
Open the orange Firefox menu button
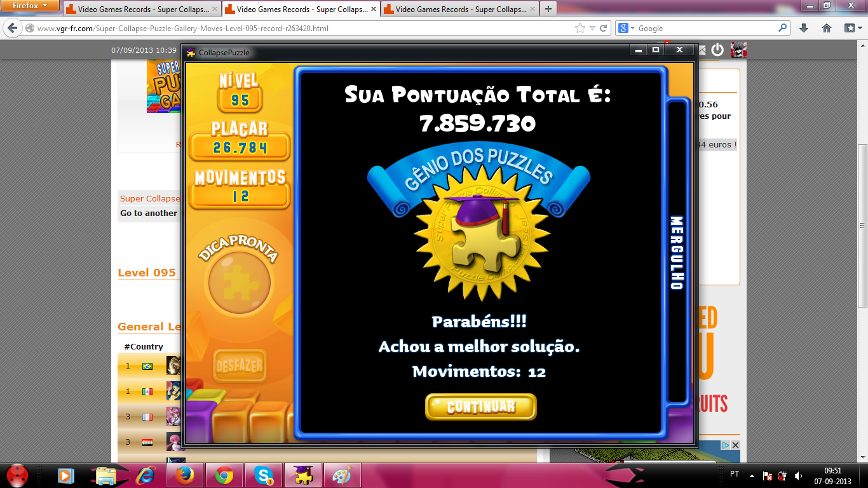[30, 6]
